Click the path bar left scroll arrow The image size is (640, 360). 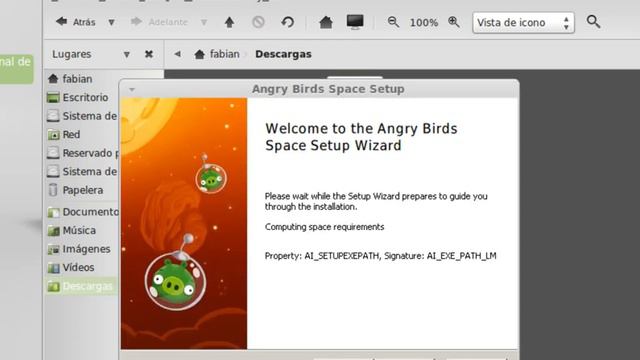[x=178, y=54]
